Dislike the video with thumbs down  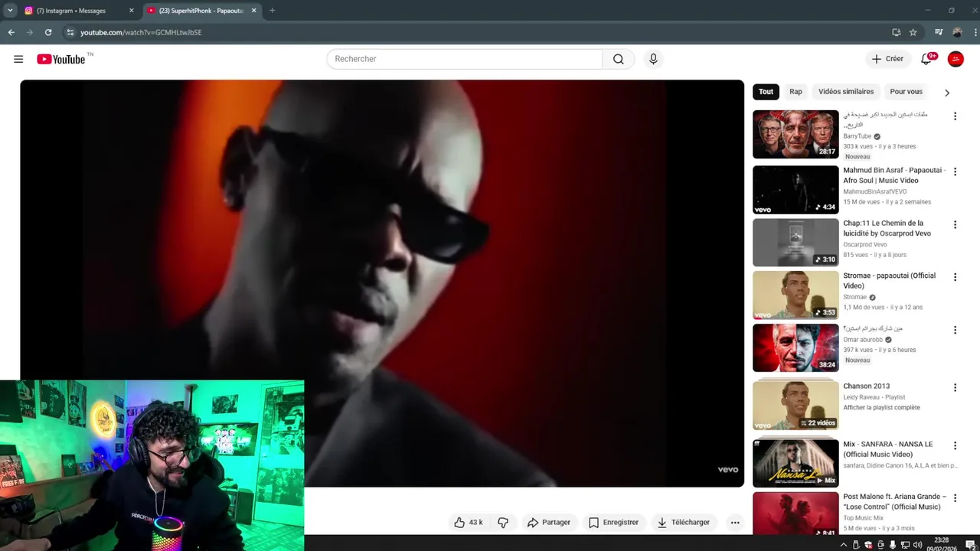pyautogui.click(x=503, y=522)
